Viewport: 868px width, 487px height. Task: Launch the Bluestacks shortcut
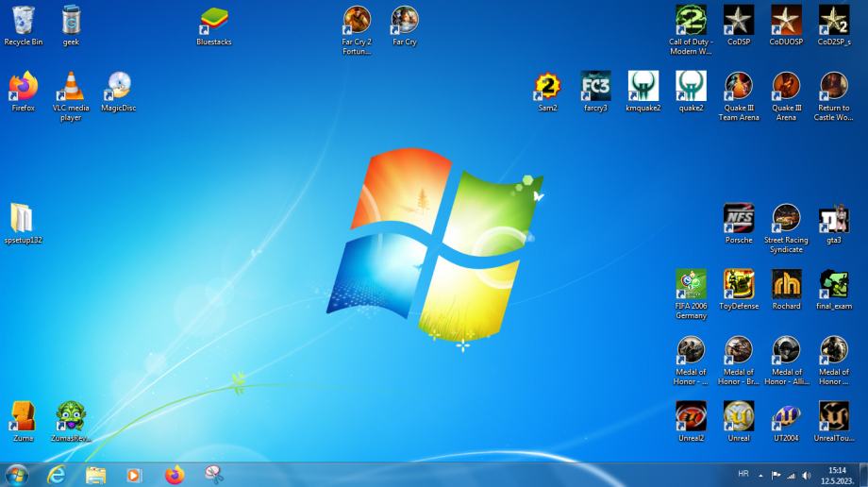tap(213, 26)
